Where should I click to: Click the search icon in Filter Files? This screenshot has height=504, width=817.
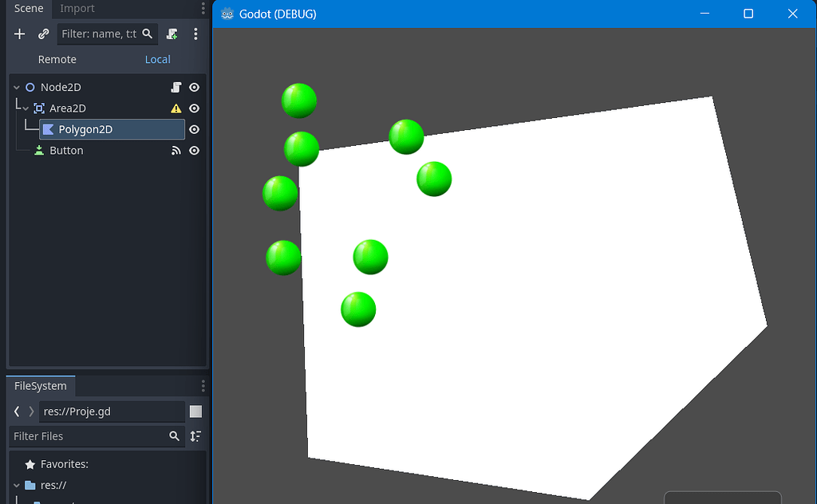[175, 436]
